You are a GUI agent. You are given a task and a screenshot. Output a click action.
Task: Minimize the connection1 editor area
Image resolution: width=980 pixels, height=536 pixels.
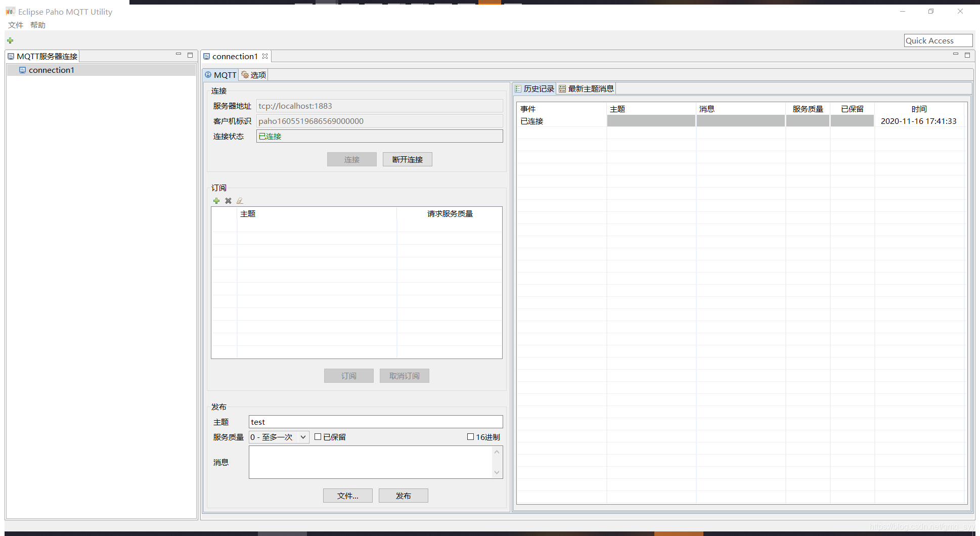(x=956, y=55)
